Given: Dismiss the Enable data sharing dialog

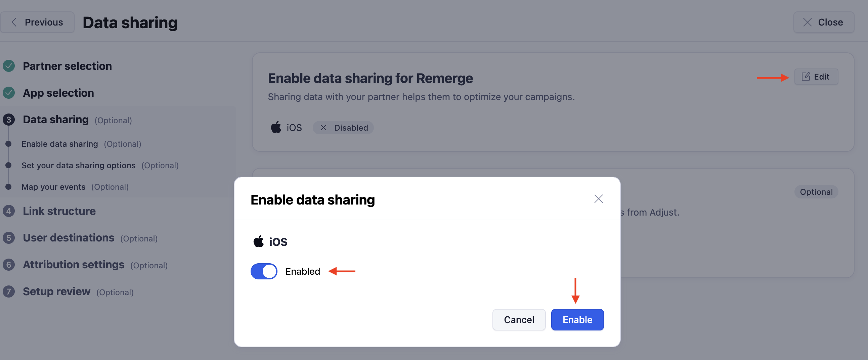Looking at the screenshot, I should (x=599, y=199).
